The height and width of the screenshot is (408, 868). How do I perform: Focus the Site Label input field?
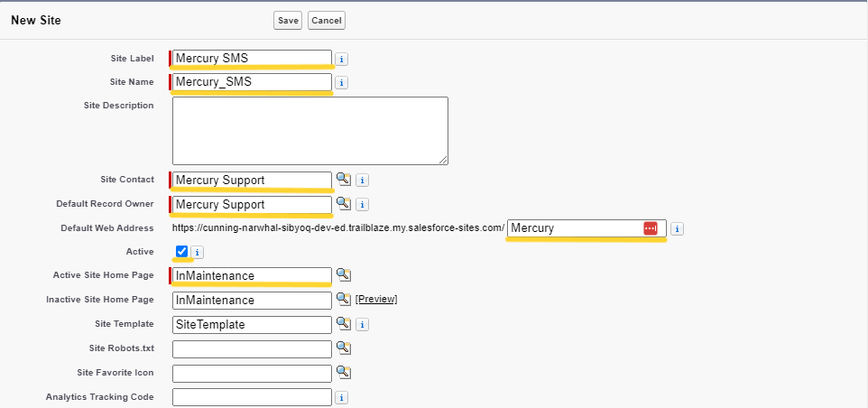(x=252, y=58)
